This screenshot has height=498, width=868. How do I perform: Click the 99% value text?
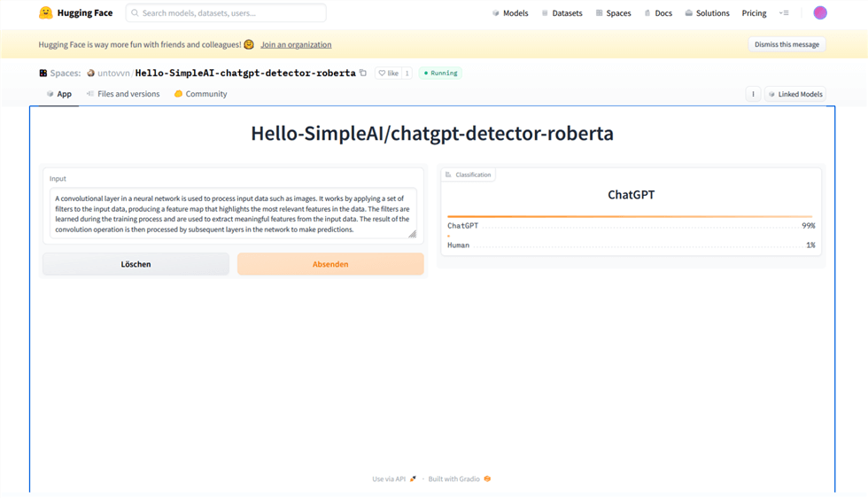pos(808,225)
